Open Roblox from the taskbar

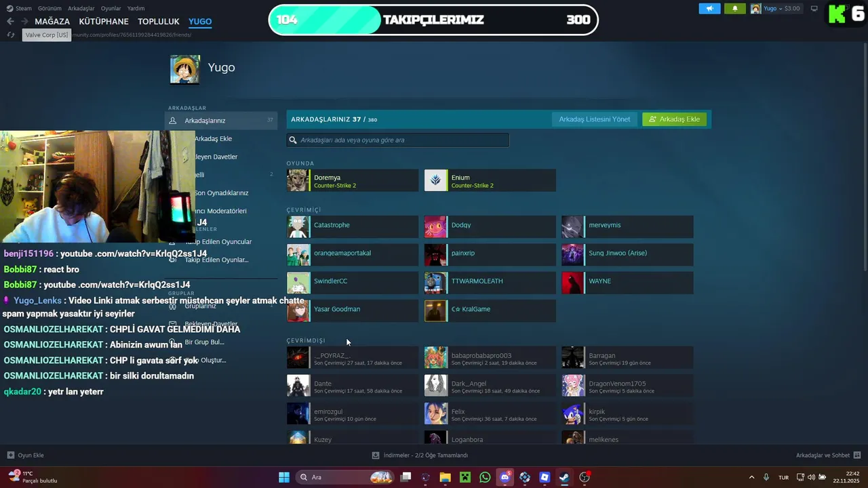(545, 477)
